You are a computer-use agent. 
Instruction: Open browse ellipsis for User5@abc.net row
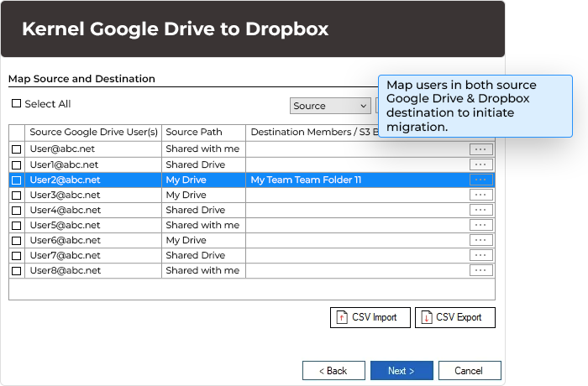coord(480,225)
